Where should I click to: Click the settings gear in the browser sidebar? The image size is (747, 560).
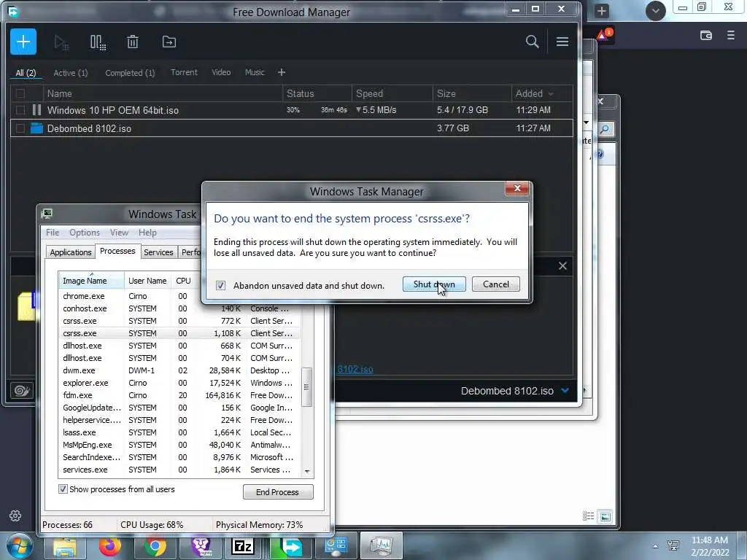coord(15,516)
